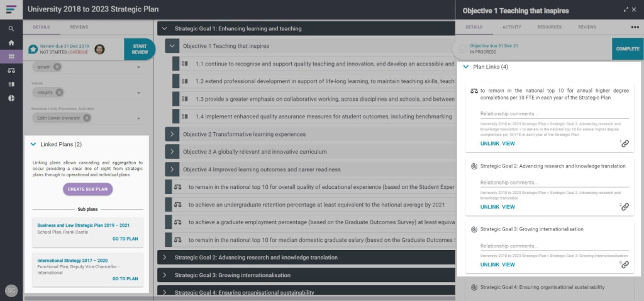Expand Objective 3 globally relevant curriculum
The width and height of the screenshot is (644, 301).
(x=172, y=152)
